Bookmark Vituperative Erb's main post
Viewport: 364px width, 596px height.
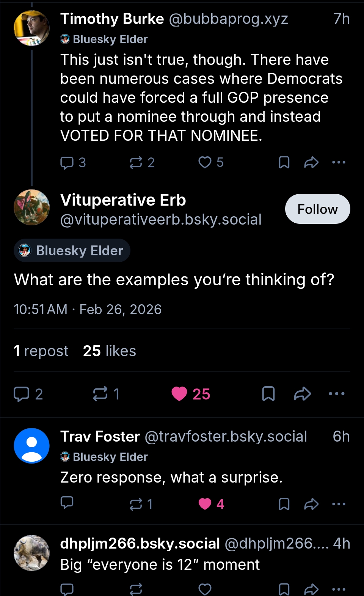tap(268, 394)
